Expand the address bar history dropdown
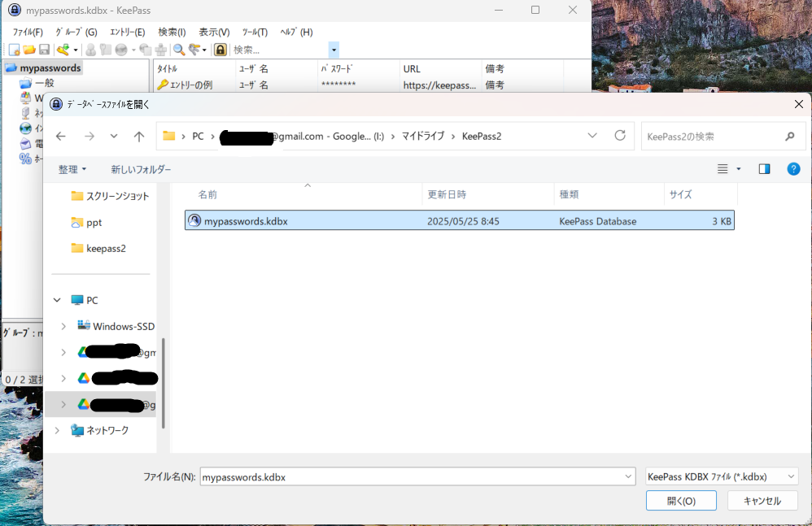 592,136
